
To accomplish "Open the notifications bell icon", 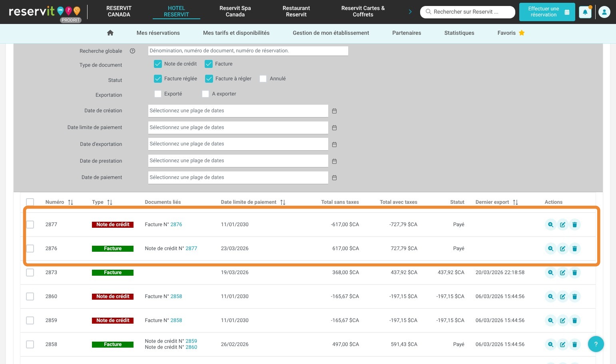I will pyautogui.click(x=585, y=12).
